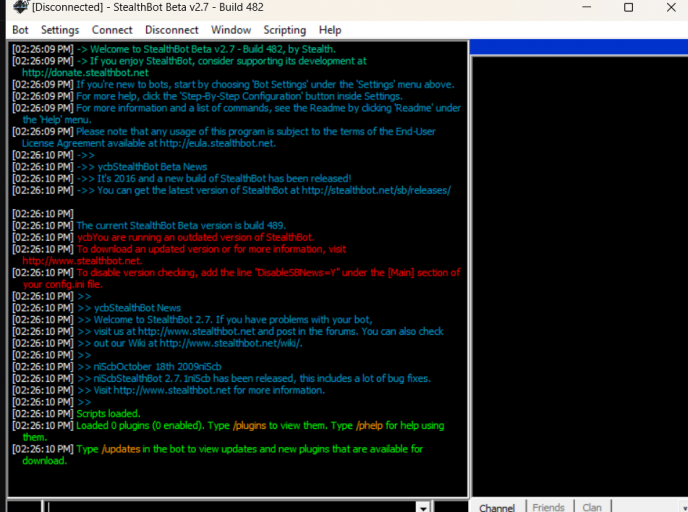This screenshot has height=512, width=688.
Task: Click the 'Scripts loaded.' line
Action: (x=108, y=414)
